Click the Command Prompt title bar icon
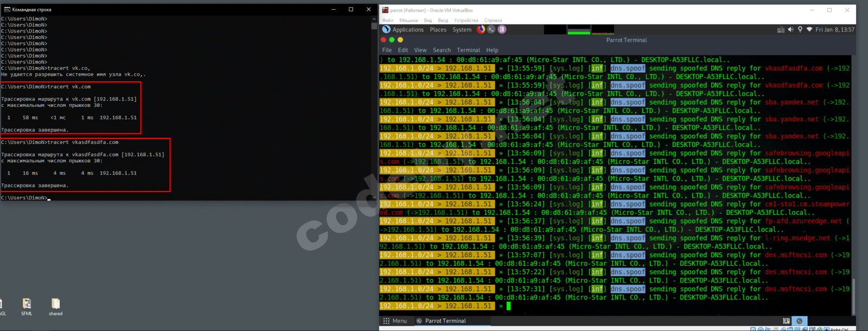This screenshot has height=331, width=868. [x=7, y=9]
